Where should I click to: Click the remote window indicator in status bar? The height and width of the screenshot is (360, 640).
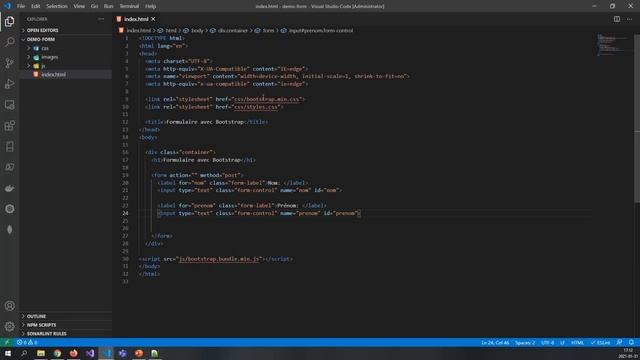(7, 342)
